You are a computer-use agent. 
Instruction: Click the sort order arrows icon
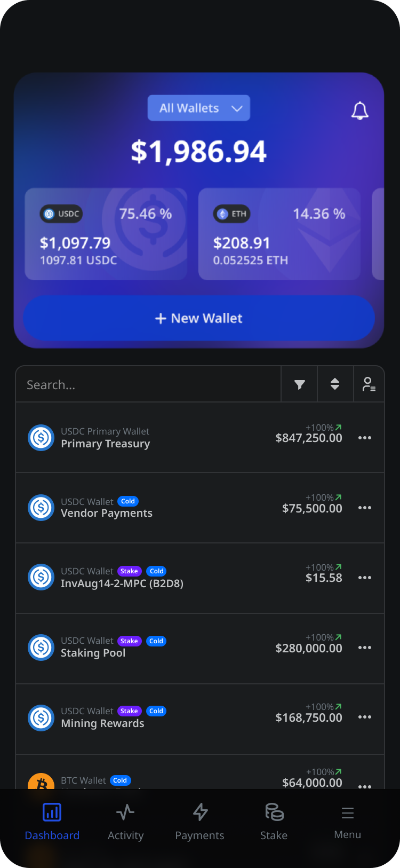(335, 384)
